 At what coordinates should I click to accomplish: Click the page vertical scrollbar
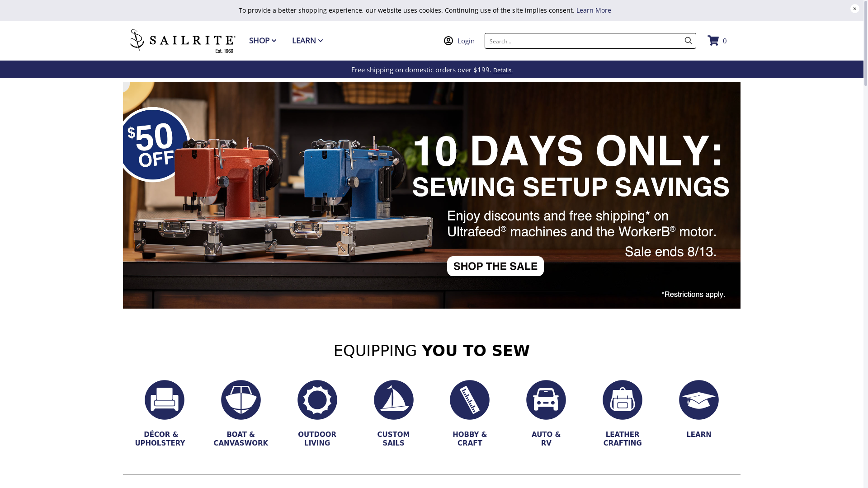[866, 244]
